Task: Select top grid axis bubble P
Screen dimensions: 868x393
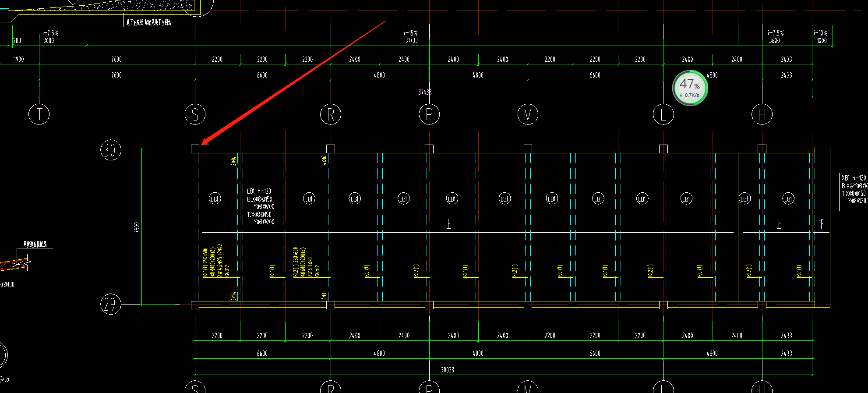Action: 429,114
